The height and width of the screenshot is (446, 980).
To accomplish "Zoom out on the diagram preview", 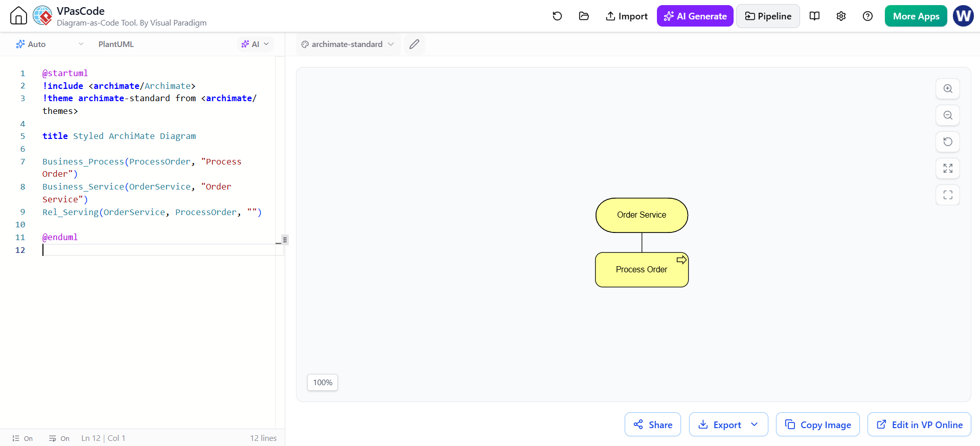I will pyautogui.click(x=948, y=115).
